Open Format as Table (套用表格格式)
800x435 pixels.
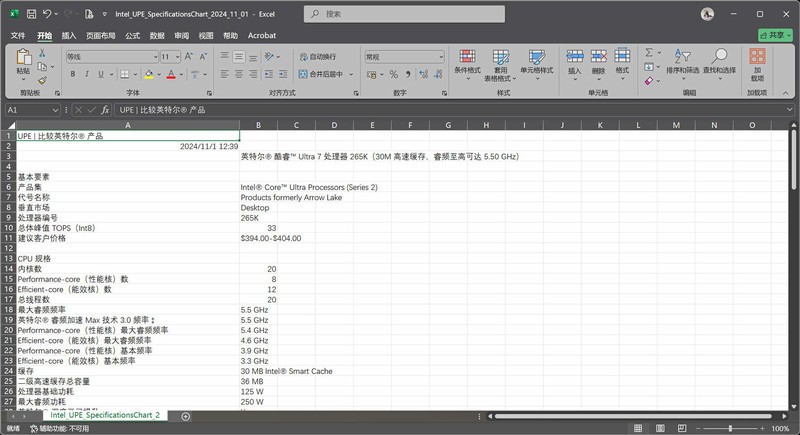(501, 65)
